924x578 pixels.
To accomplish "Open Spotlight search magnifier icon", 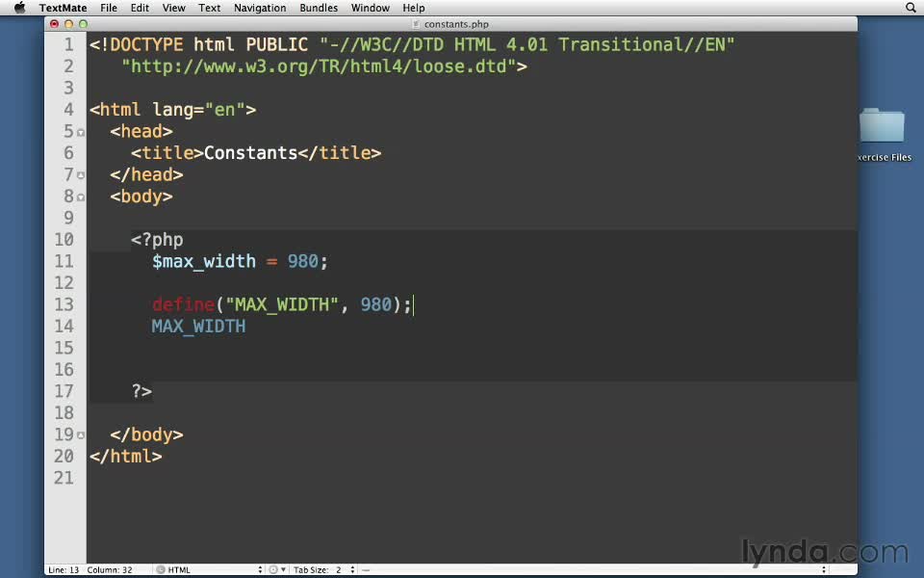I will click(x=911, y=8).
